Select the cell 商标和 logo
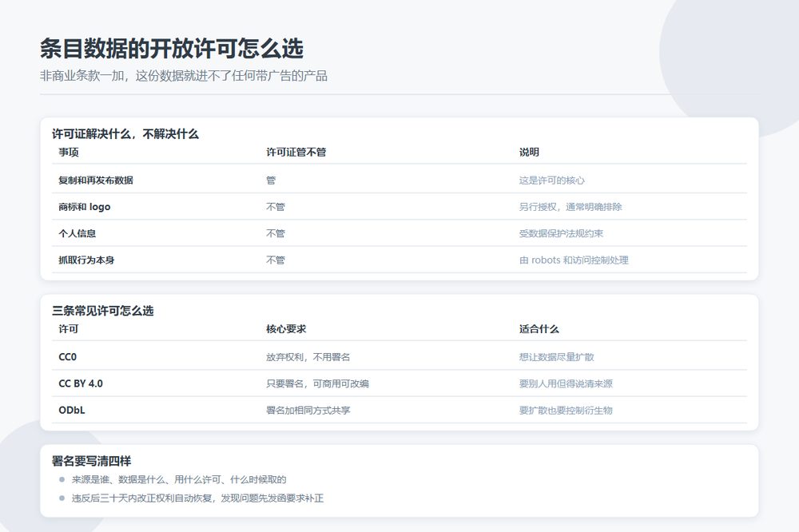Screen dimensions: 799x532 (x=85, y=207)
